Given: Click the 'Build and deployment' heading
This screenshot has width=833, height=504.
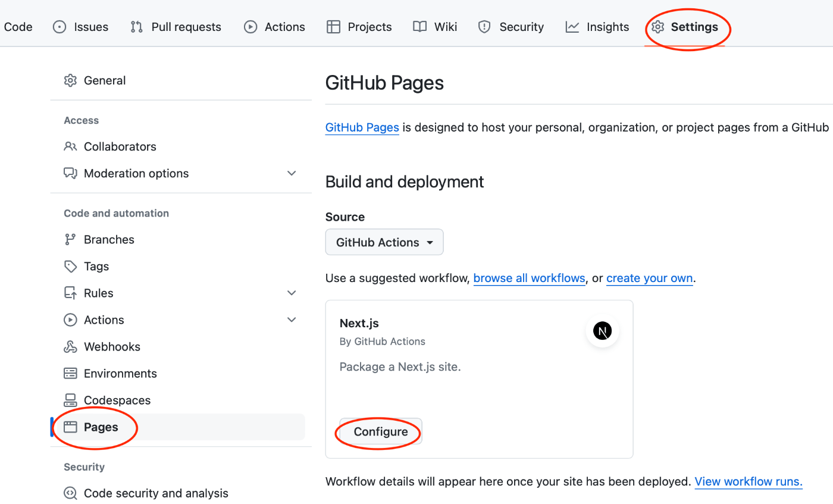Looking at the screenshot, I should (x=405, y=181).
